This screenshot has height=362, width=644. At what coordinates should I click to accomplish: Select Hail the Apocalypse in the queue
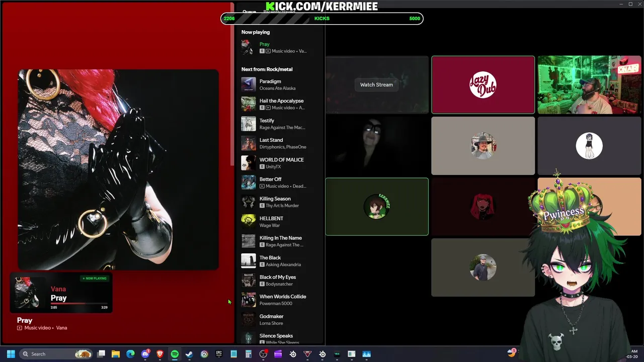pos(279,104)
